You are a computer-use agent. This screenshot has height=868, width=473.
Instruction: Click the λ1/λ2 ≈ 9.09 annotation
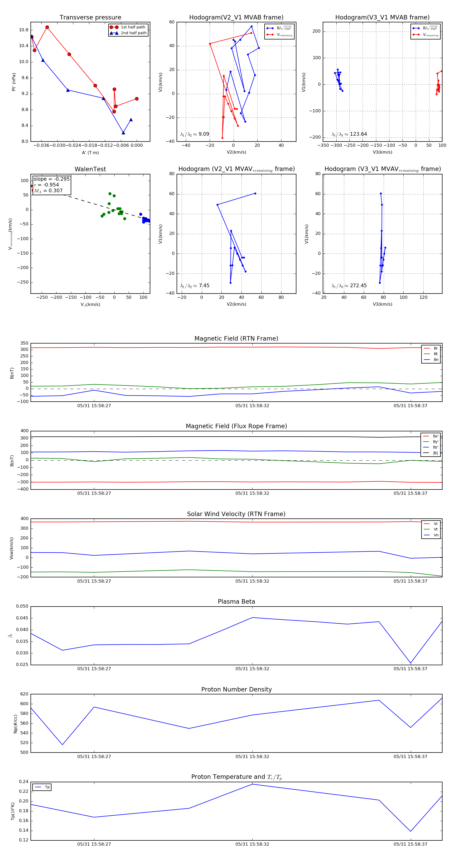pos(194,134)
